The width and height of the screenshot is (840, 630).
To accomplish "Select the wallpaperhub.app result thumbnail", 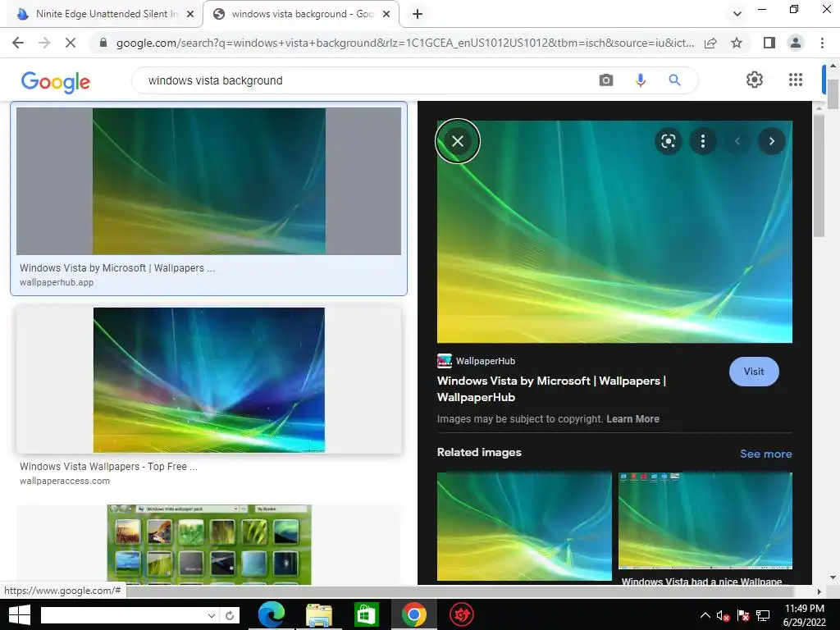I will [208, 181].
